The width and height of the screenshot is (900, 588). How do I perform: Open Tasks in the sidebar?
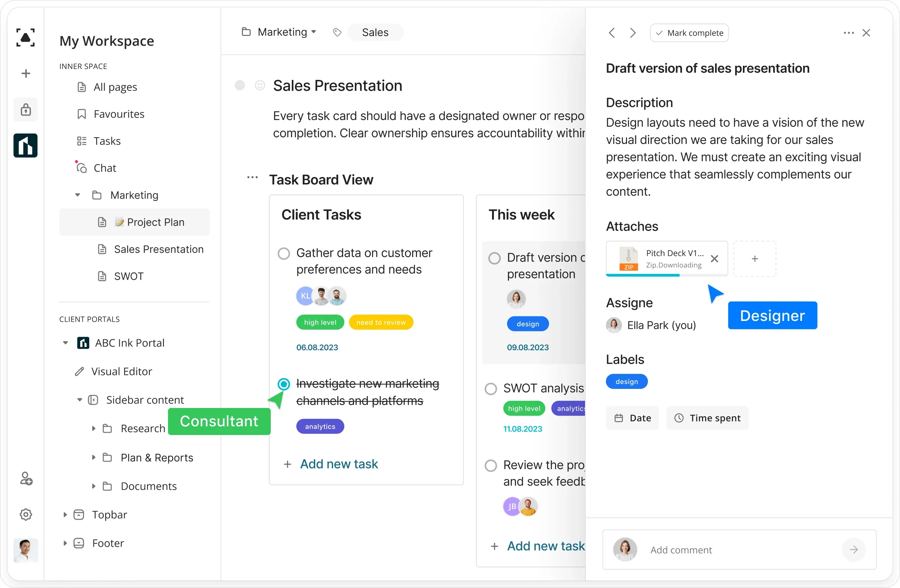(106, 141)
